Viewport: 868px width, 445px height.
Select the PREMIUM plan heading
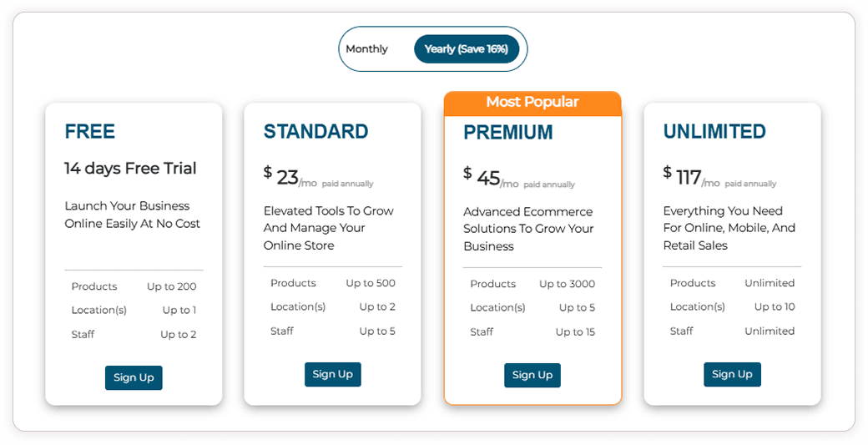coord(508,132)
